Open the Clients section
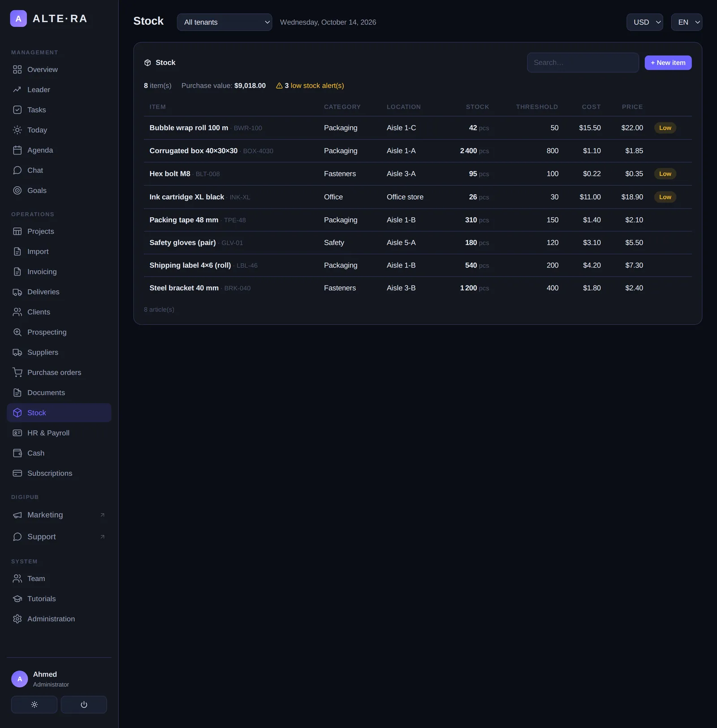 59,312
